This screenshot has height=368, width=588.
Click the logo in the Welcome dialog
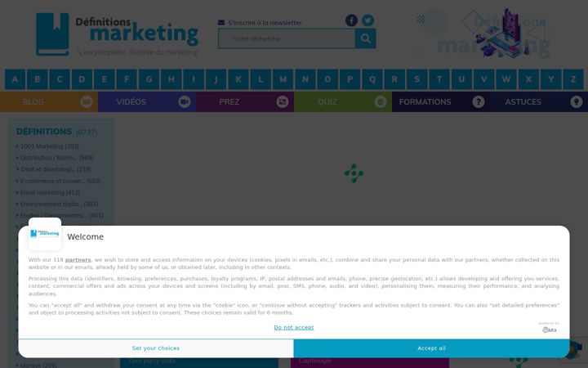pos(45,234)
